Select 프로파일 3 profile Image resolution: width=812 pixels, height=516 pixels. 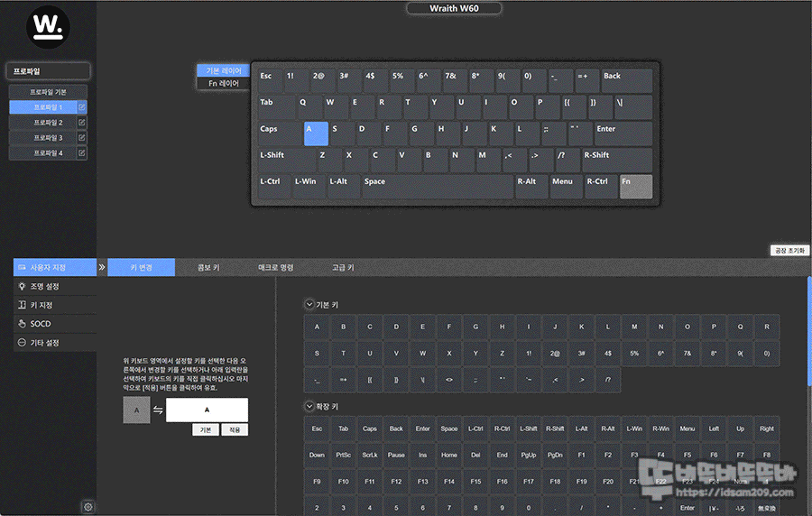click(x=43, y=138)
